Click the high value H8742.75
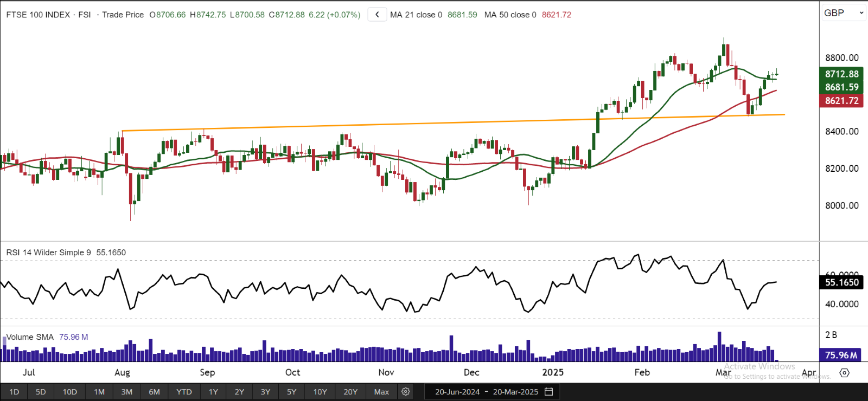868x401 pixels. [x=208, y=15]
